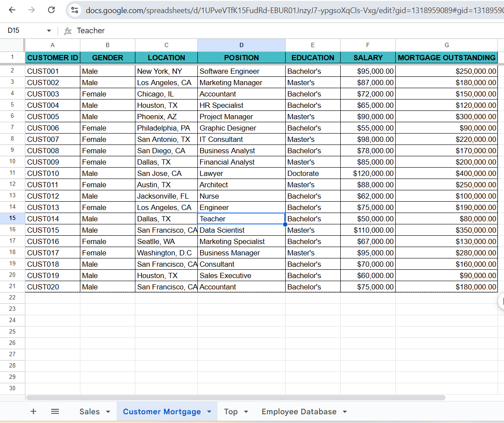Viewport: 504px width, 423px height.
Task: Switch to the Sales sheet tab
Action: (x=90, y=412)
